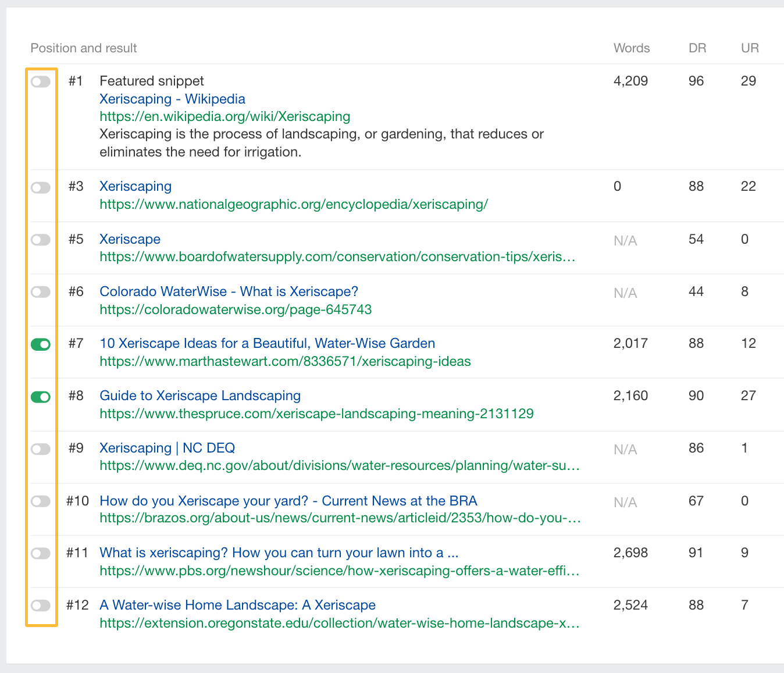
Task: Open A Water-wise Home Landscape title link
Action: point(237,605)
